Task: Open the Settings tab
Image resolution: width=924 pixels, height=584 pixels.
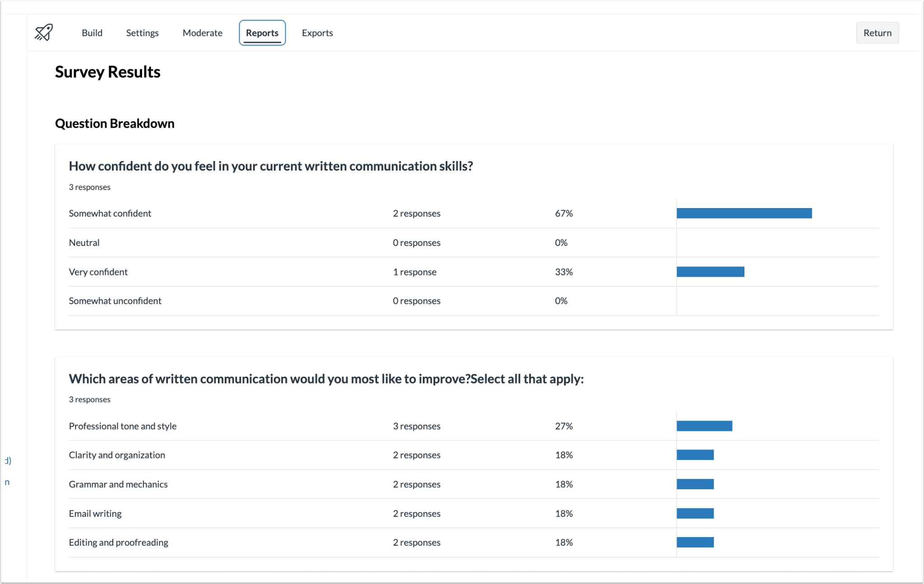Action: [x=142, y=32]
